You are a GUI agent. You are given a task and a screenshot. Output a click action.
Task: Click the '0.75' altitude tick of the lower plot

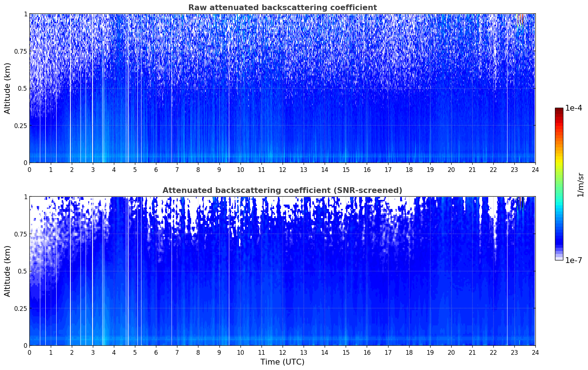(21, 234)
